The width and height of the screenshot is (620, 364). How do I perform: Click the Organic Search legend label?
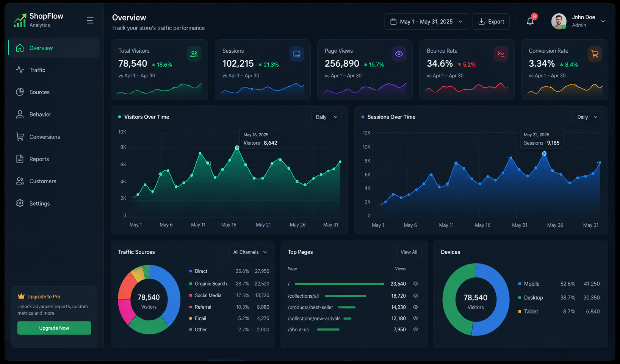click(x=211, y=284)
